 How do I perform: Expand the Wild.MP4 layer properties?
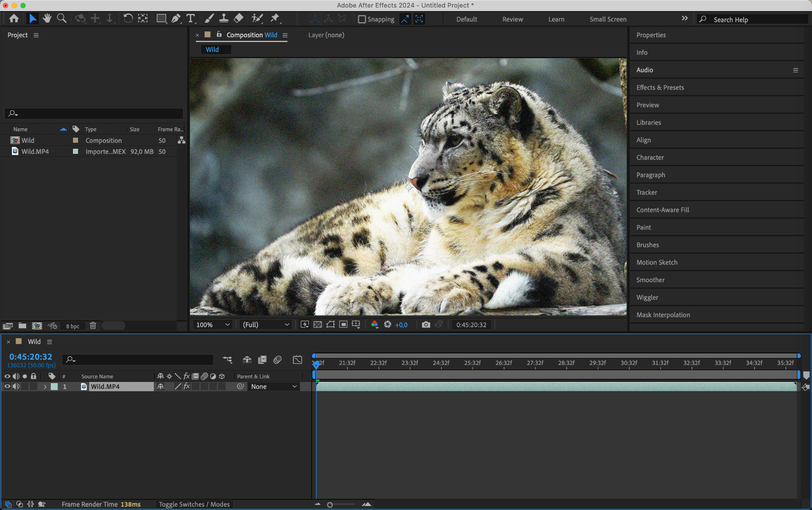coord(45,387)
